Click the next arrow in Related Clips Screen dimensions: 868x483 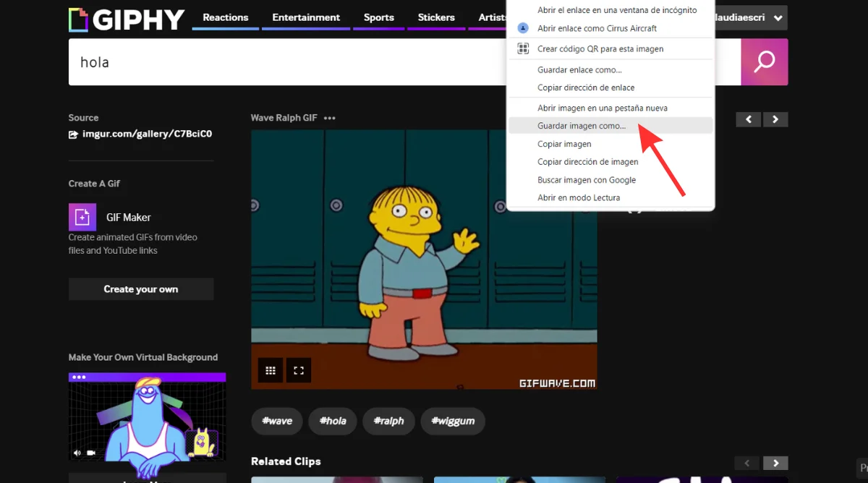coord(775,463)
